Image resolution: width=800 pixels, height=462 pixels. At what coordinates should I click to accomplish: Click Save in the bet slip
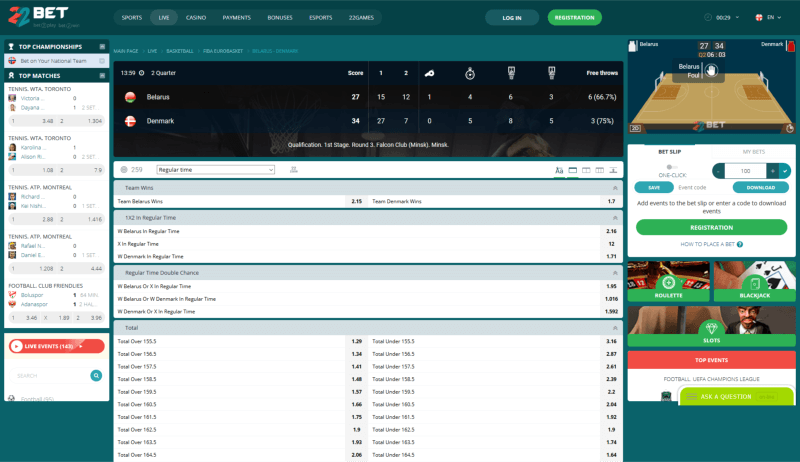coord(654,188)
